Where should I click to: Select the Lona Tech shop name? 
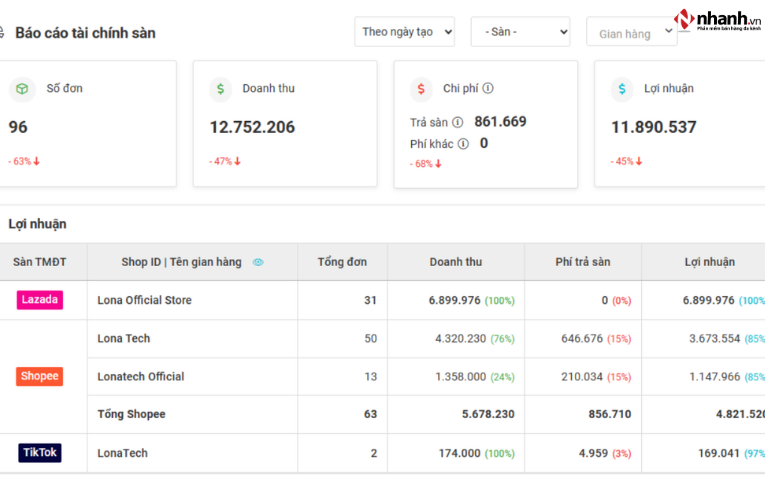tap(123, 339)
